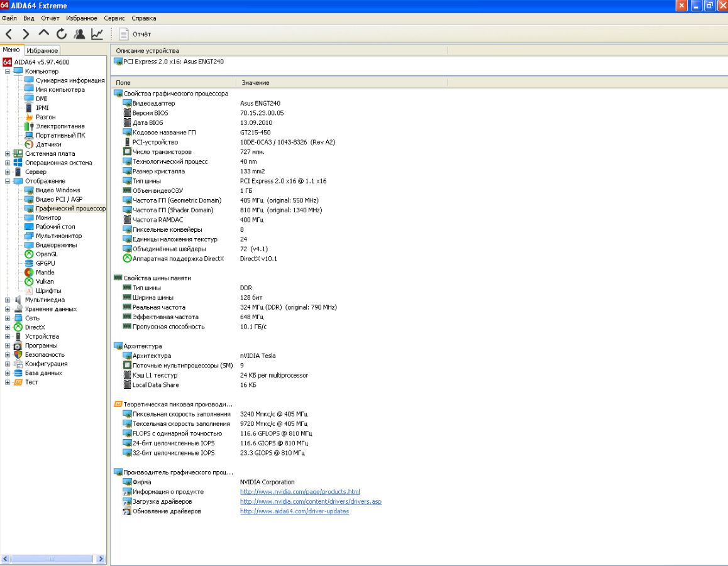This screenshot has height=566, width=728.
Task: Open the Справка menu
Action: tap(143, 19)
